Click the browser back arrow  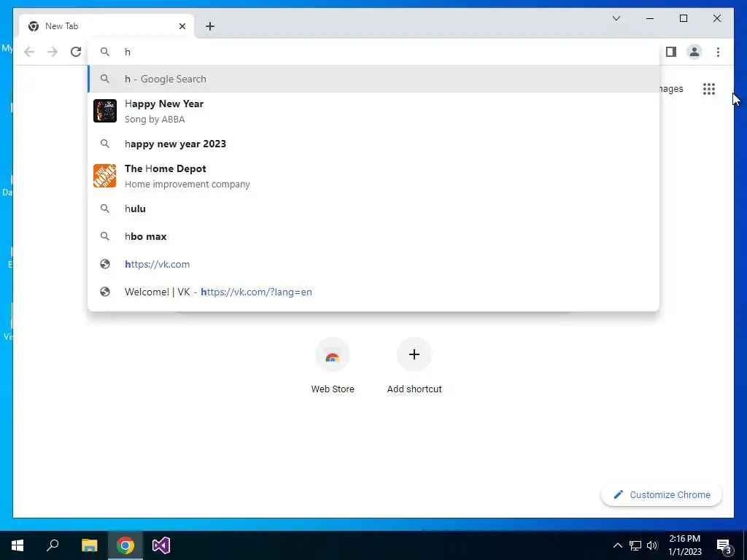click(x=29, y=52)
